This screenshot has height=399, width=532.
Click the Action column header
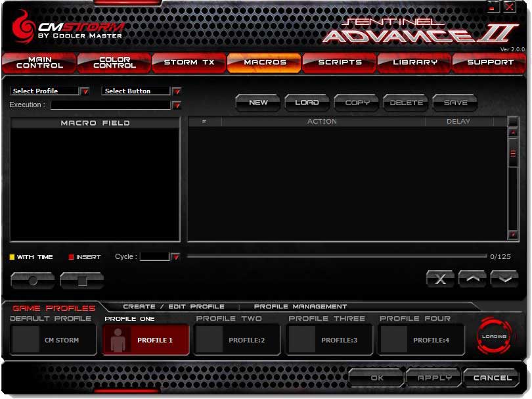(x=322, y=121)
